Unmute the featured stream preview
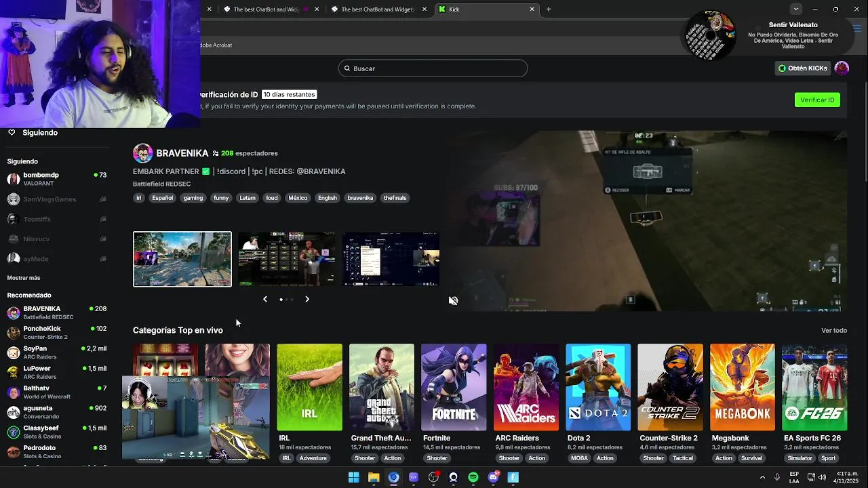This screenshot has height=488, width=868. [453, 300]
